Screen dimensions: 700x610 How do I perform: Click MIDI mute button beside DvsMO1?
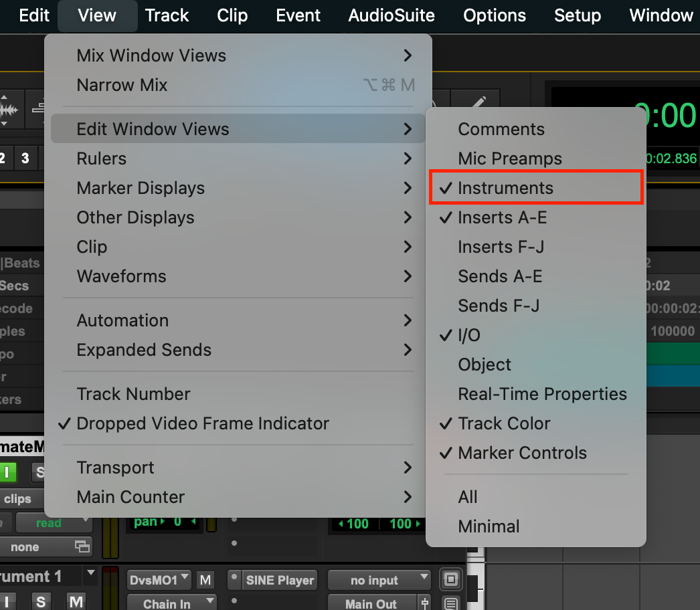[205, 580]
